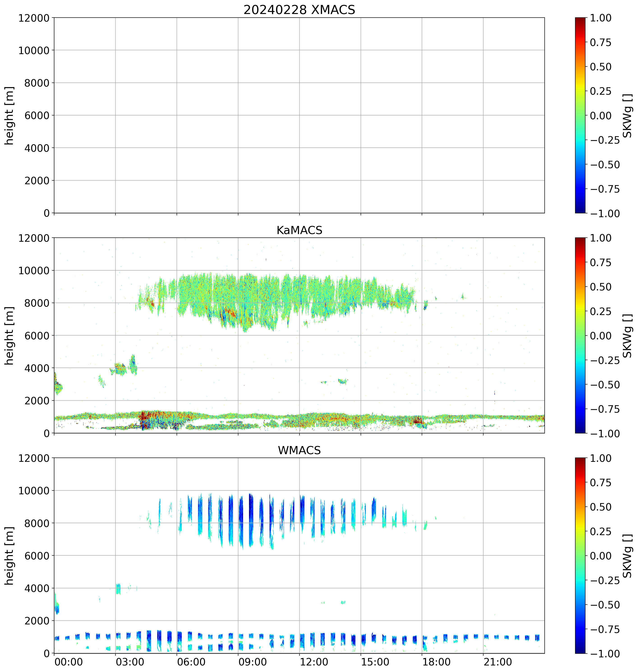Click the 6000 tick on the KaMACS height axis
Screen dimensions: 638x672
click(37, 335)
